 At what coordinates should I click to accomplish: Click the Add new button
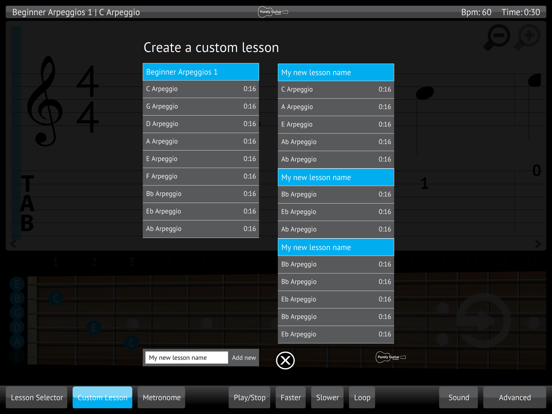tap(244, 358)
